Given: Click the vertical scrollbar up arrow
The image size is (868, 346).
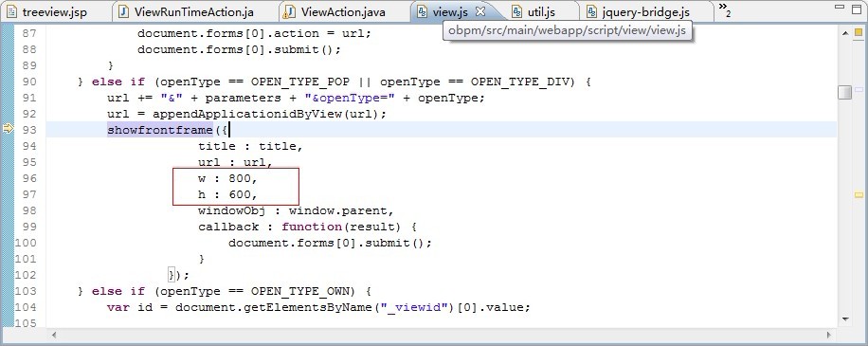Looking at the screenshot, I should (844, 32).
